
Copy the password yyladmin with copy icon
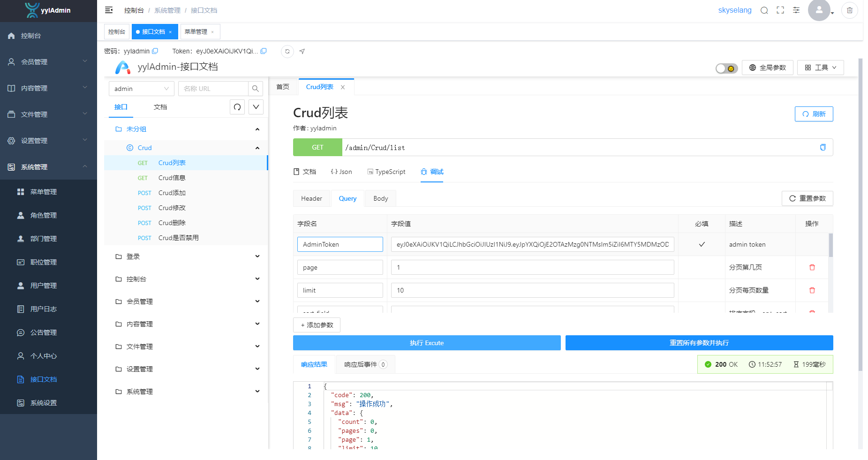click(155, 51)
